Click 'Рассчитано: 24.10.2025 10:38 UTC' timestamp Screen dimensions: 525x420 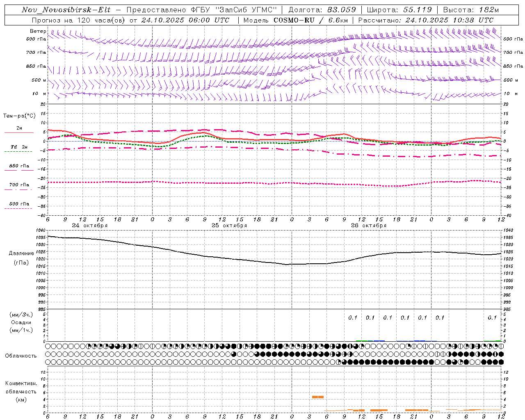click(x=426, y=20)
